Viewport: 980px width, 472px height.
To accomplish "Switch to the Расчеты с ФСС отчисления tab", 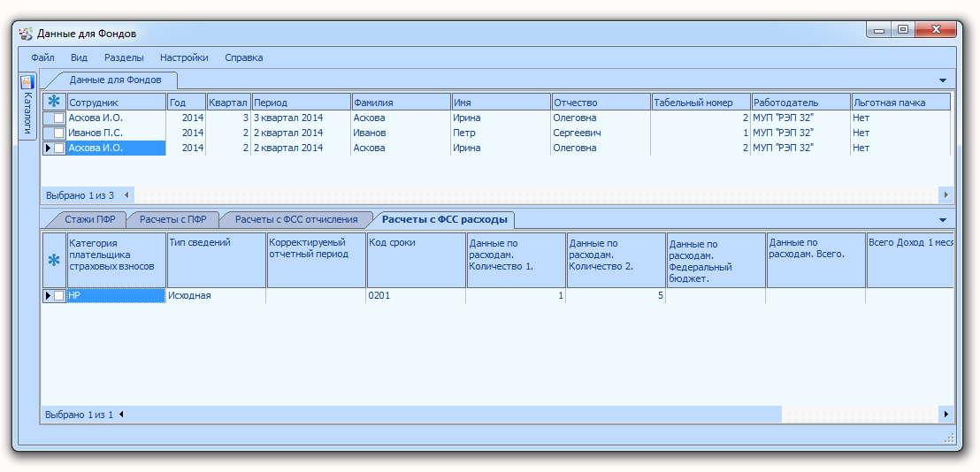I will point(296,220).
